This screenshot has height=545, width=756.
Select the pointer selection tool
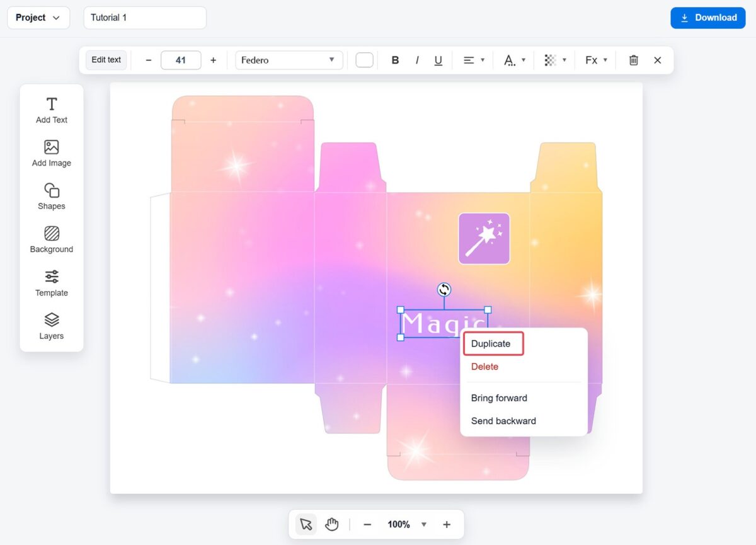(x=306, y=524)
